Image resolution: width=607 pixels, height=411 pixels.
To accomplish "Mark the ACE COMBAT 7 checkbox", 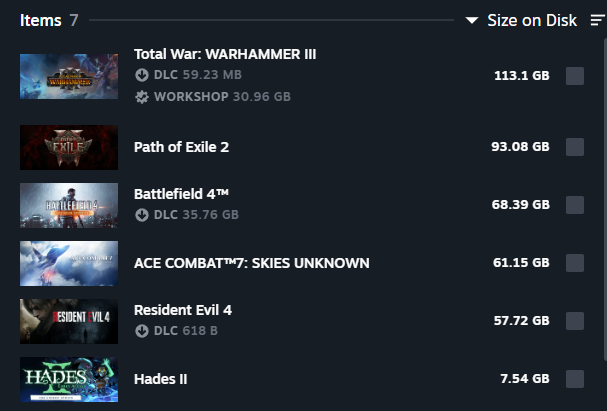I will (575, 263).
